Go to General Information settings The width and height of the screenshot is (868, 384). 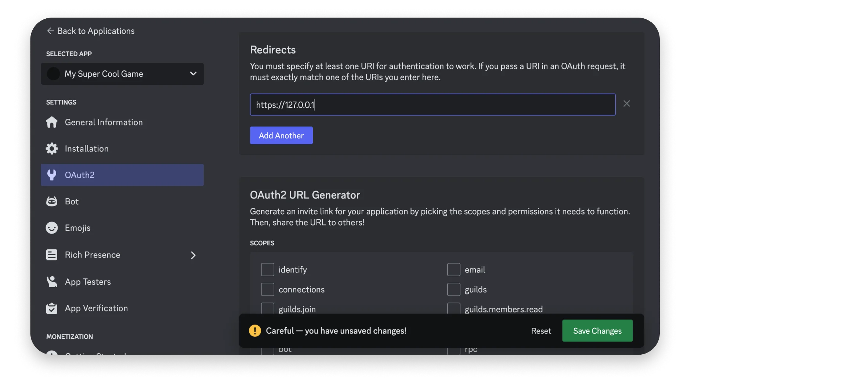tap(122, 122)
